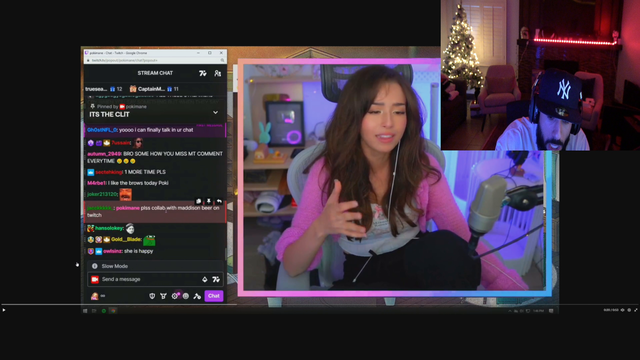The width and height of the screenshot is (640, 360).
Task: Click username sectehking in chat
Action: [109, 172]
